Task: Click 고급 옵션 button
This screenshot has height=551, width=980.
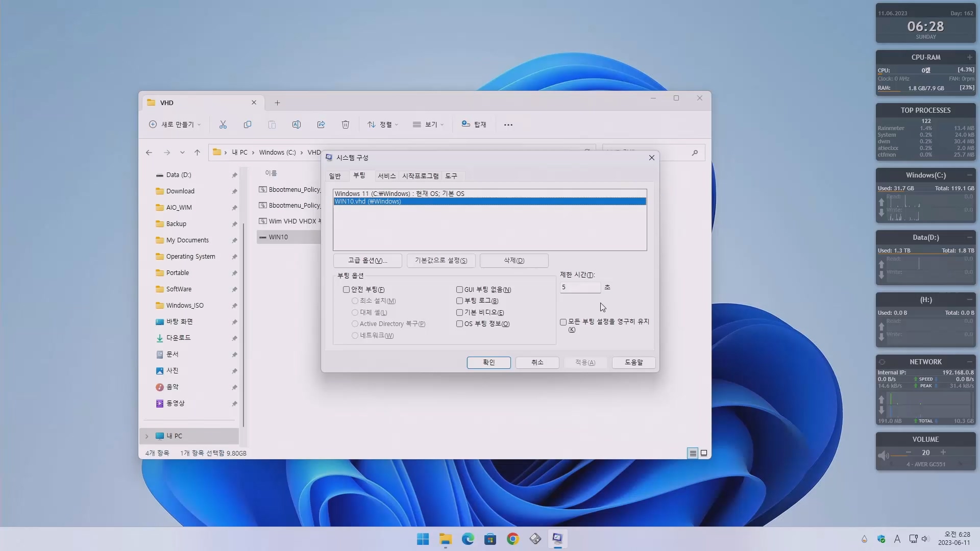Action: pos(367,261)
